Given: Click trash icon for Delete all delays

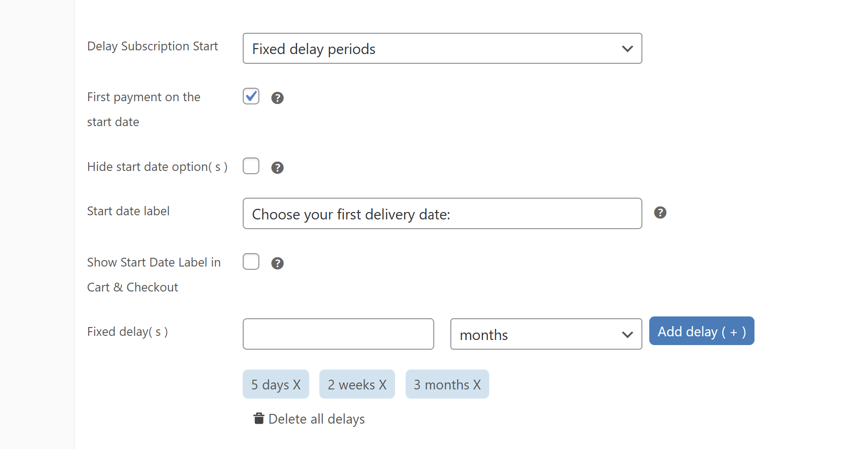Looking at the screenshot, I should [x=259, y=419].
